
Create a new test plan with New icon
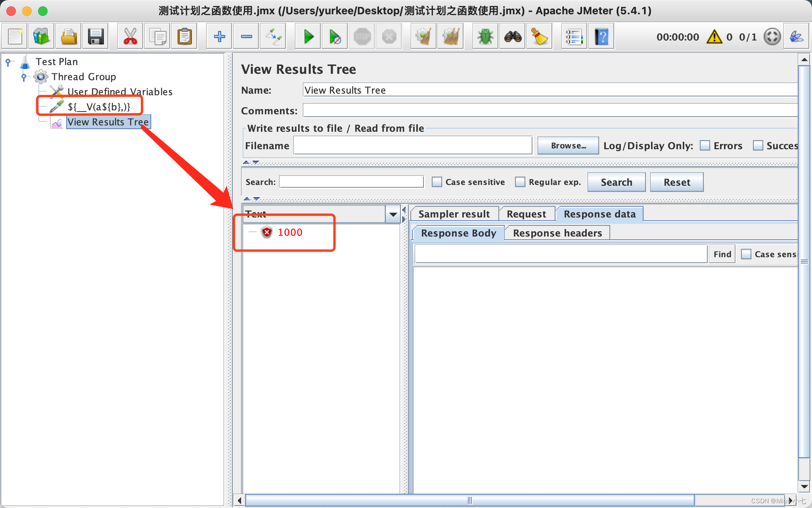15,37
